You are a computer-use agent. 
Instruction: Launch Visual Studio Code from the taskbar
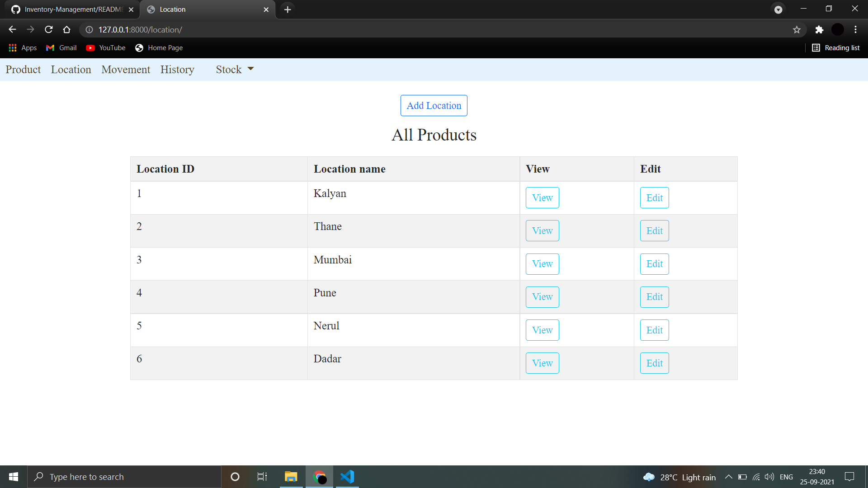(x=347, y=476)
